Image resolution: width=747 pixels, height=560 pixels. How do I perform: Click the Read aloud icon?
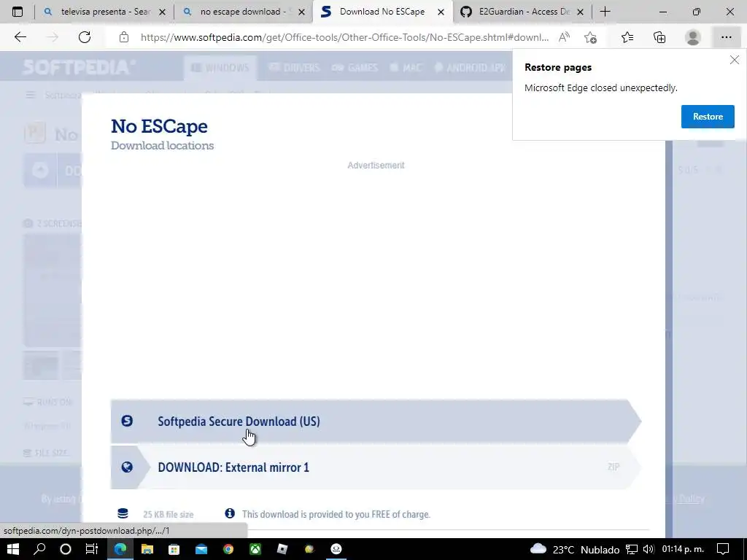pyautogui.click(x=564, y=37)
